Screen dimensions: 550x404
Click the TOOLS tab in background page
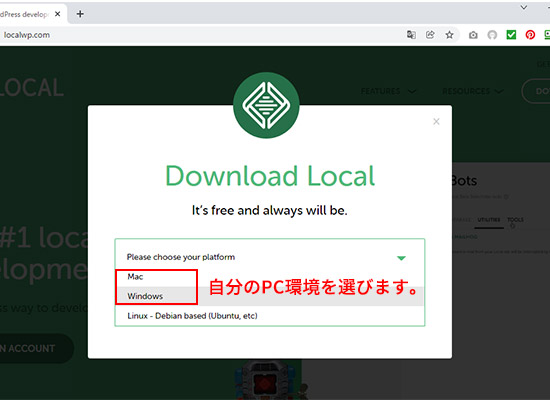[x=515, y=220]
